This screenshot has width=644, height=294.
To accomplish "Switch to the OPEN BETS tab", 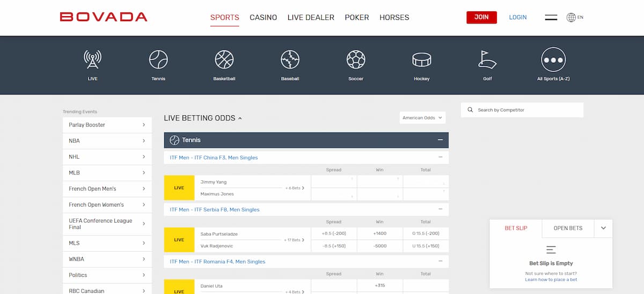I will pyautogui.click(x=568, y=228).
